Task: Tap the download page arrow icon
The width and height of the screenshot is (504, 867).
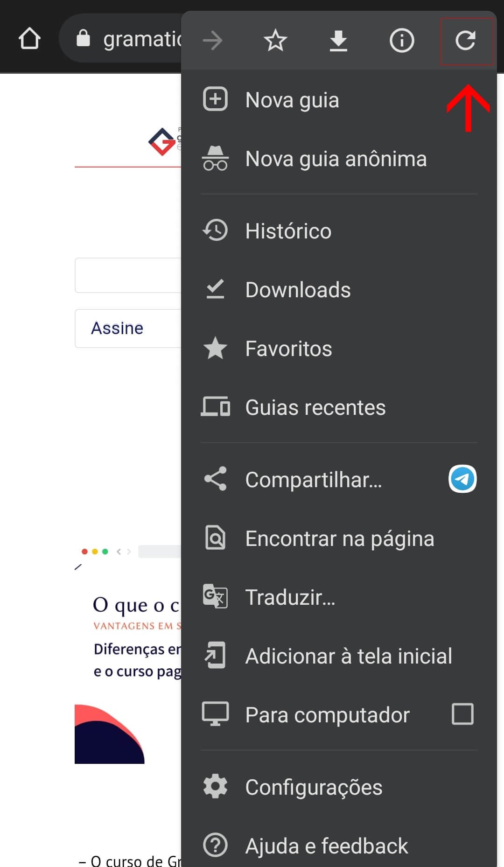Action: (338, 41)
